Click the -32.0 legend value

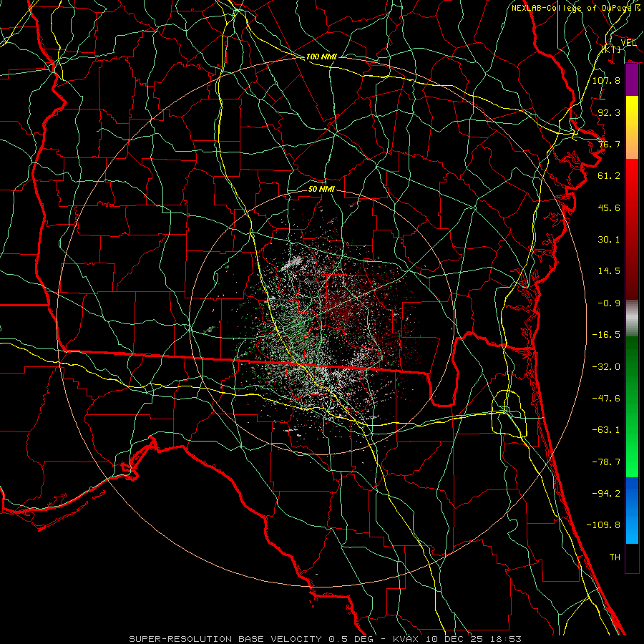click(606, 367)
